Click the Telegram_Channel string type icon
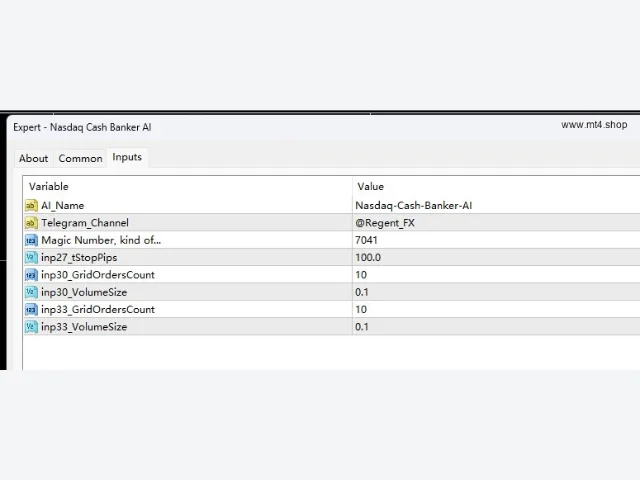Image resolution: width=640 pixels, height=480 pixels. click(x=31, y=223)
